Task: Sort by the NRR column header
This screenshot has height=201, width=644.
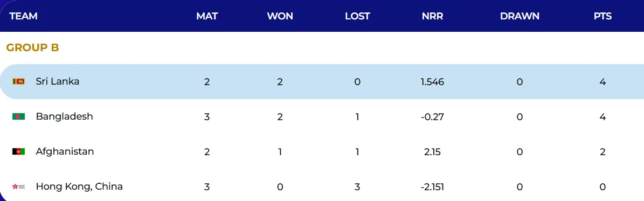Action: point(433,16)
